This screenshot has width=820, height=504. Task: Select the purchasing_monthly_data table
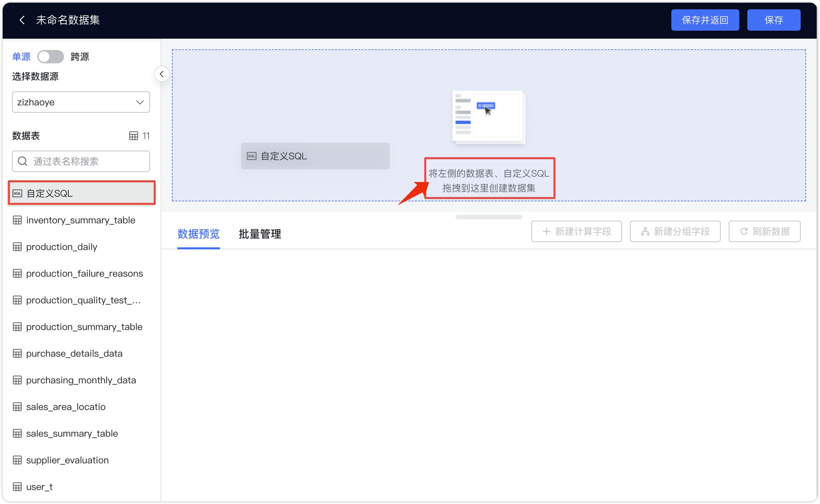point(82,380)
